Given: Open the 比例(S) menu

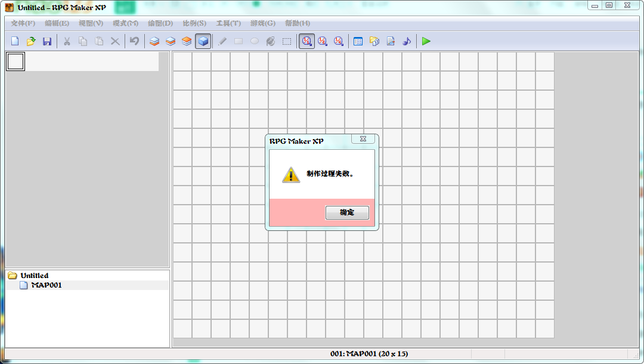Looking at the screenshot, I should pyautogui.click(x=194, y=23).
